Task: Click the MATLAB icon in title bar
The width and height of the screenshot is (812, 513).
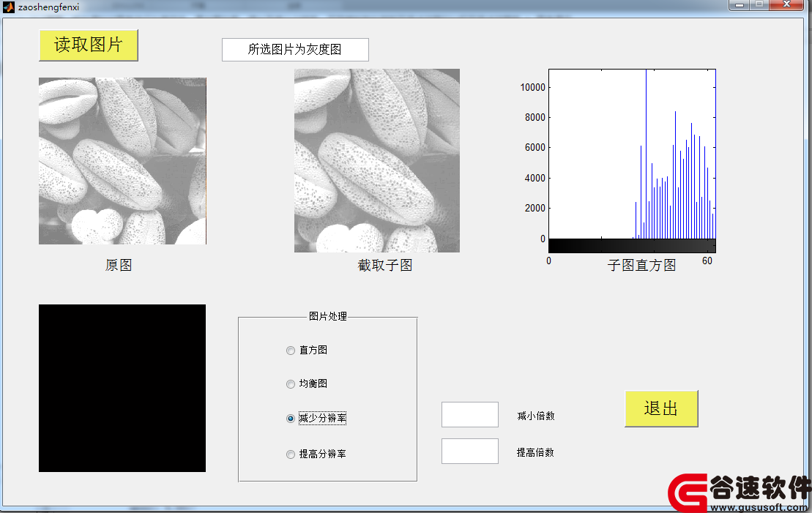Action: pyautogui.click(x=8, y=7)
